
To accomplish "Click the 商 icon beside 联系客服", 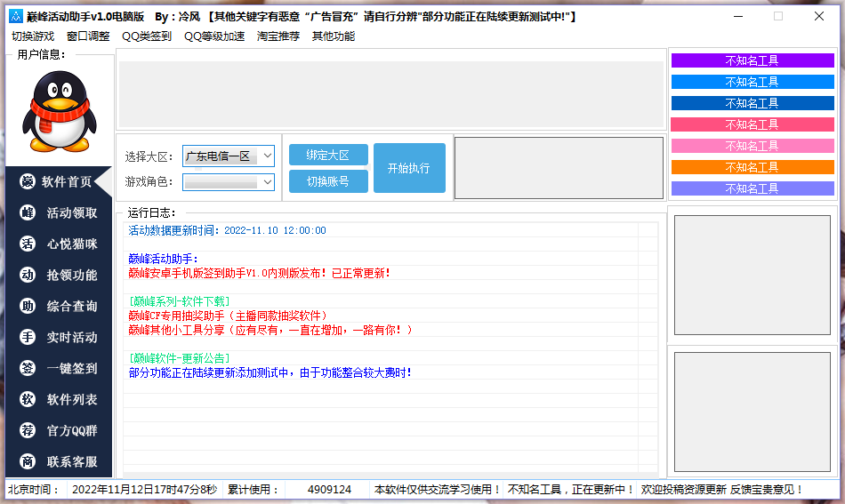I will [28, 461].
